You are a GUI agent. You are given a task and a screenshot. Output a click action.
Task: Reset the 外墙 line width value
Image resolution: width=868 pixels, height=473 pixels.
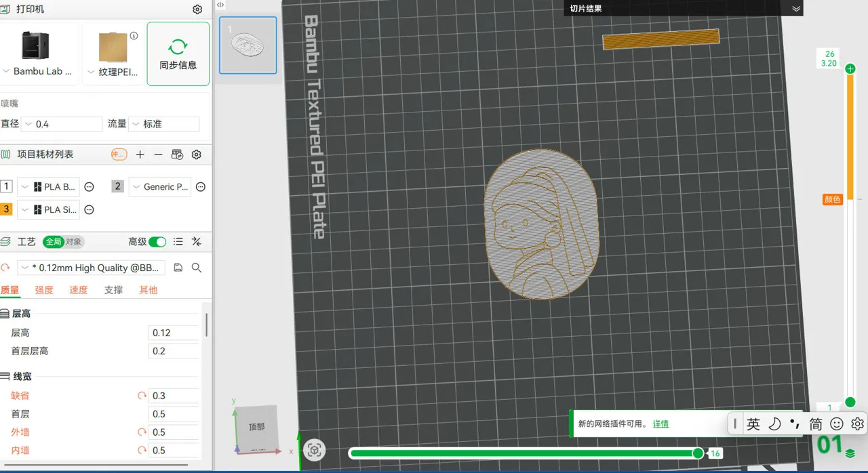coord(142,432)
